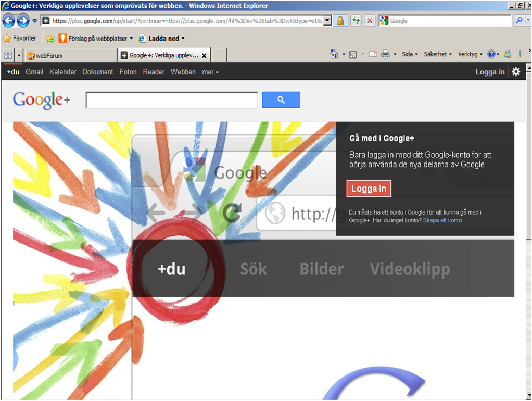Click the Home icon in command bar

[x=334, y=54]
